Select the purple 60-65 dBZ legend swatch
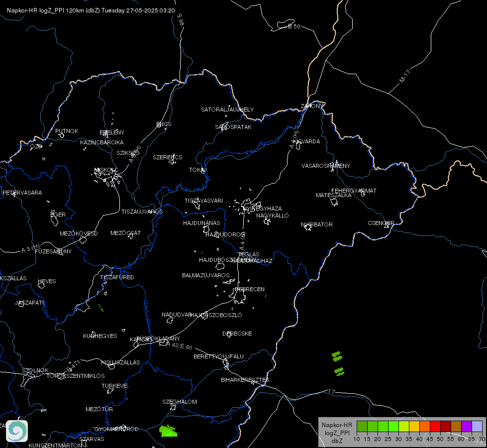 (467, 427)
